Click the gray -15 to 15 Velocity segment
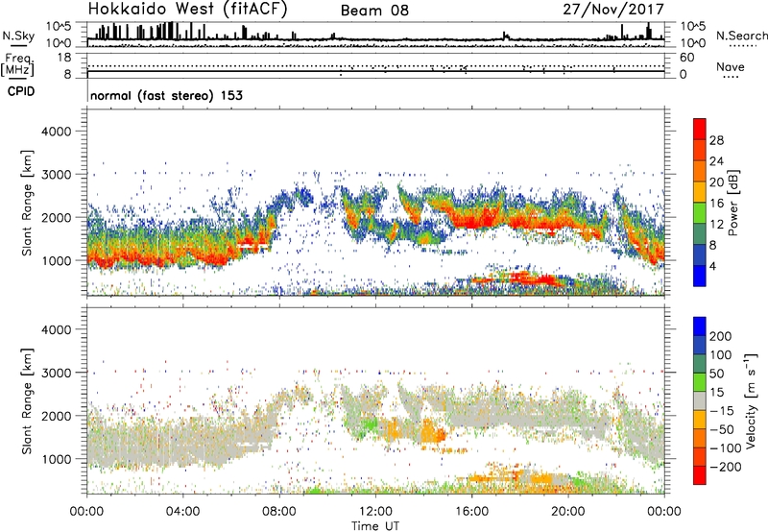The width and height of the screenshot is (768, 532). point(700,400)
